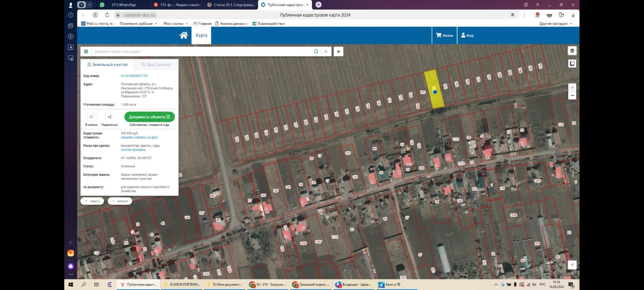
Task: Click the search magnifier icon in search bar
Action: [x=316, y=51]
